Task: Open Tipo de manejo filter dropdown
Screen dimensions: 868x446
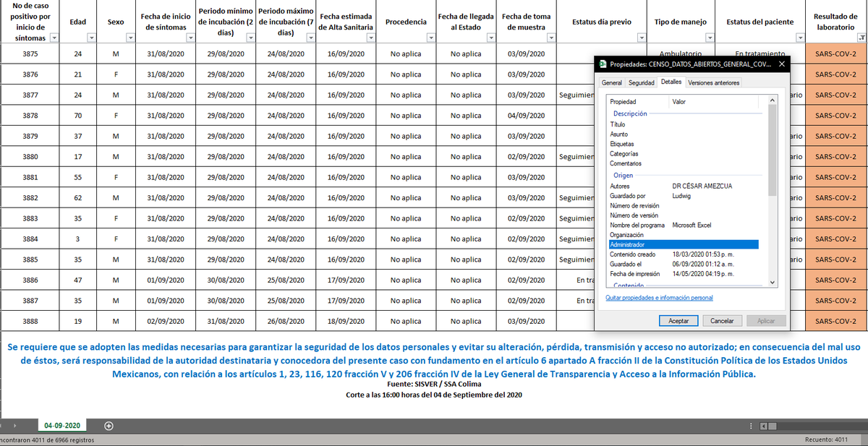Action: [710, 38]
